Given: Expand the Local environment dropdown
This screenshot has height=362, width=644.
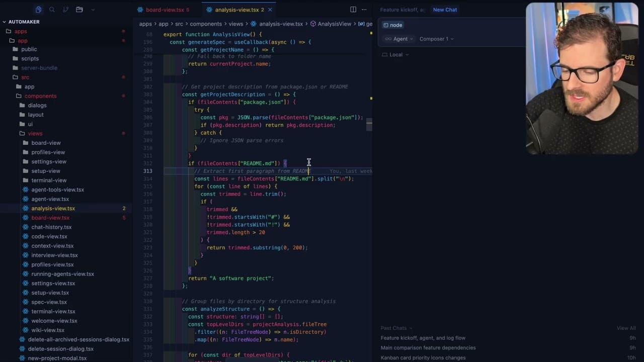Looking at the screenshot, I should [x=395, y=54].
